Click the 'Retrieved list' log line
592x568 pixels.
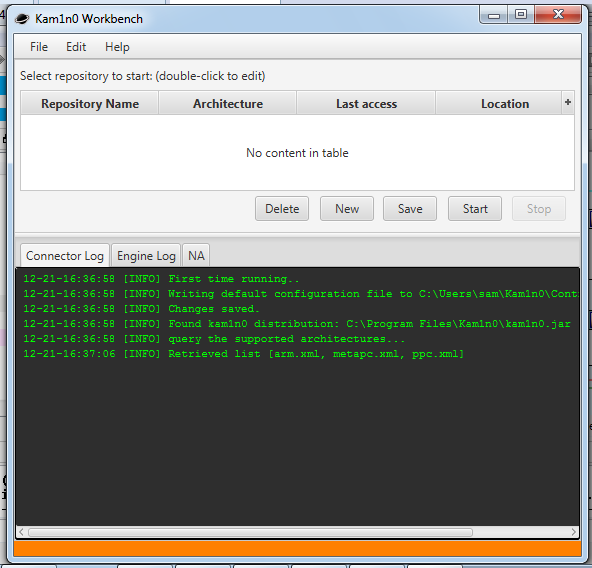point(244,354)
